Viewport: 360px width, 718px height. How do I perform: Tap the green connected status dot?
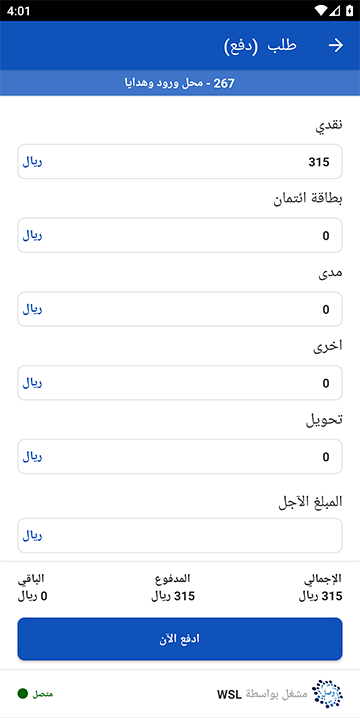pyautogui.click(x=22, y=693)
